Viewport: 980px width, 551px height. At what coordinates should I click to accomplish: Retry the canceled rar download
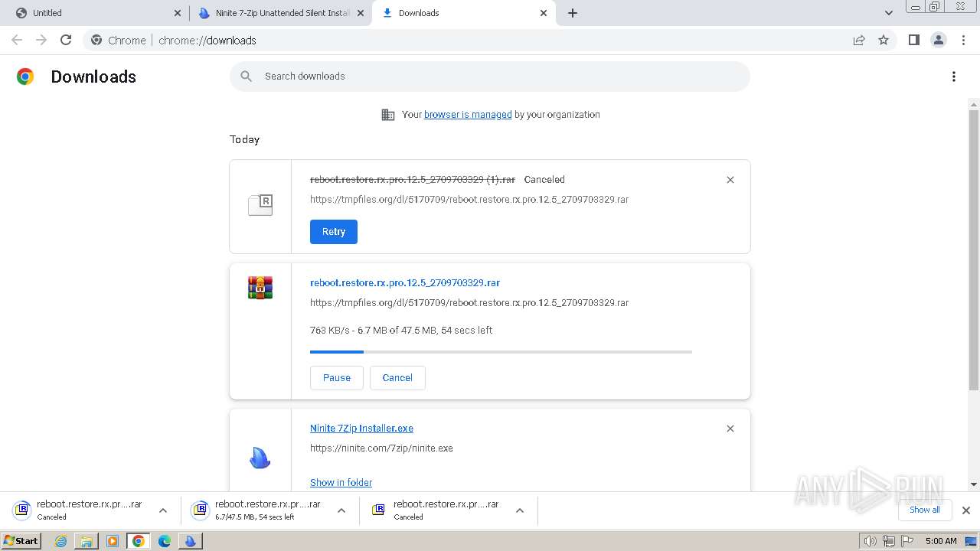[x=334, y=232]
